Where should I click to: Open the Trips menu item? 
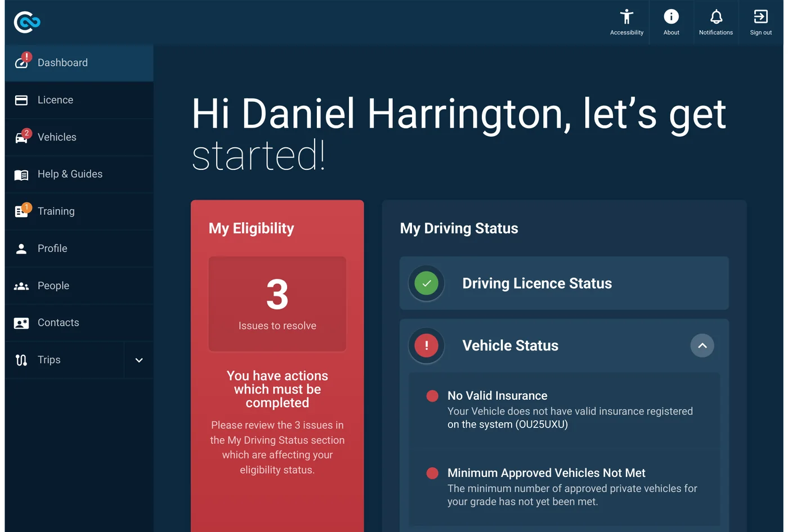pyautogui.click(x=64, y=360)
